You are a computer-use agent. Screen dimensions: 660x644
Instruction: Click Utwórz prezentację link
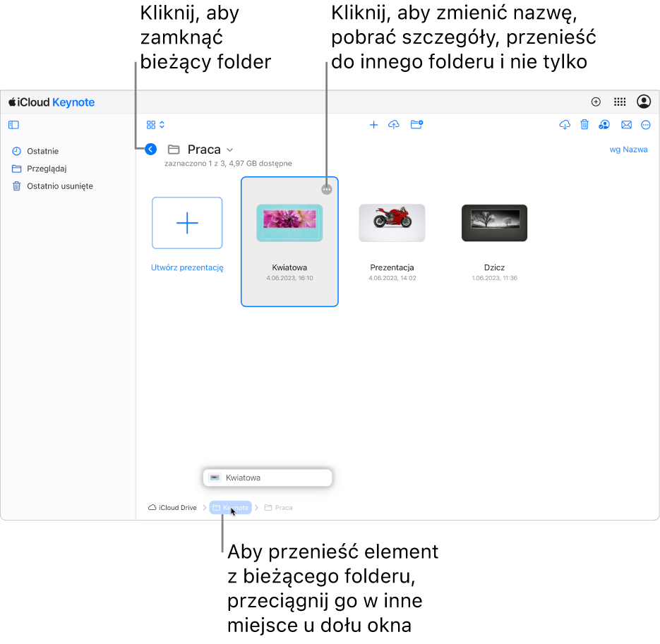[187, 267]
